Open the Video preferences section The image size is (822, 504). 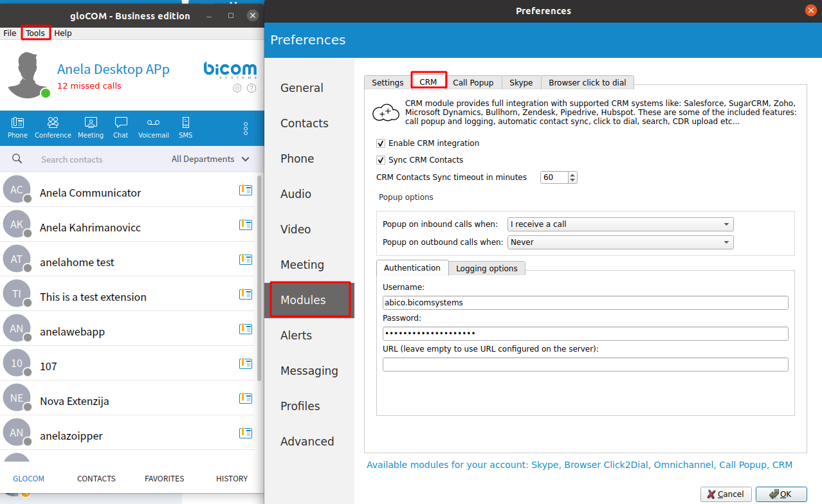(x=309, y=230)
